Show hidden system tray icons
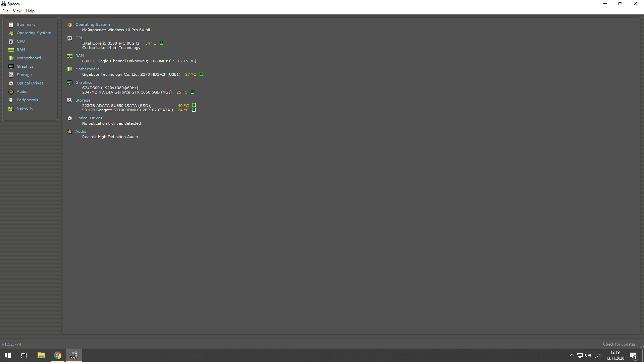 point(572,355)
